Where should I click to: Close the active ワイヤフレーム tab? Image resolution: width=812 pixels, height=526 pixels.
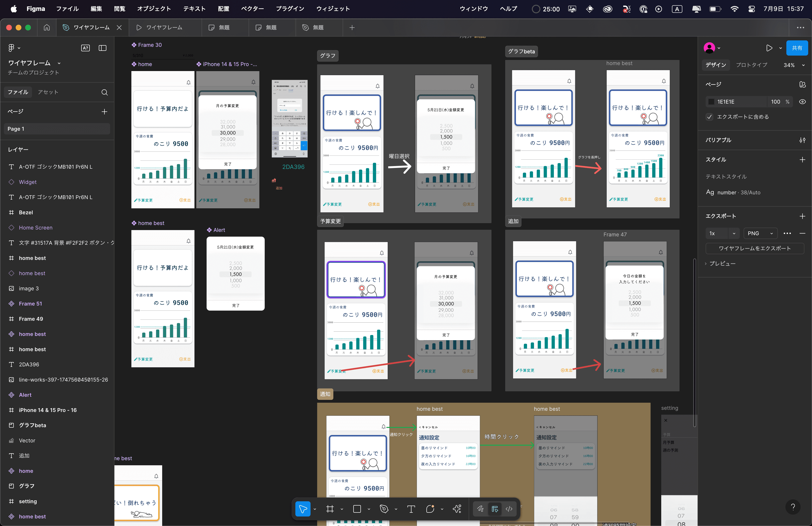pyautogui.click(x=119, y=27)
